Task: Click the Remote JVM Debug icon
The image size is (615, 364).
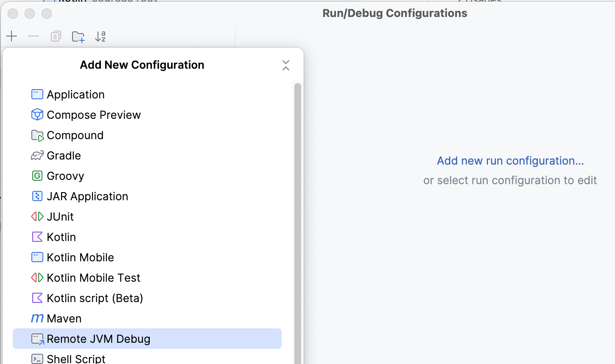Action: click(37, 339)
